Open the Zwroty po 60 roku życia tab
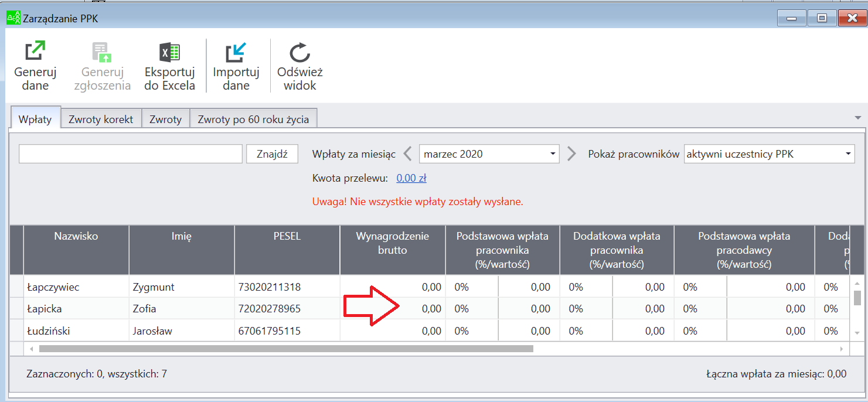Image resolution: width=868 pixels, height=402 pixels. 253,120
